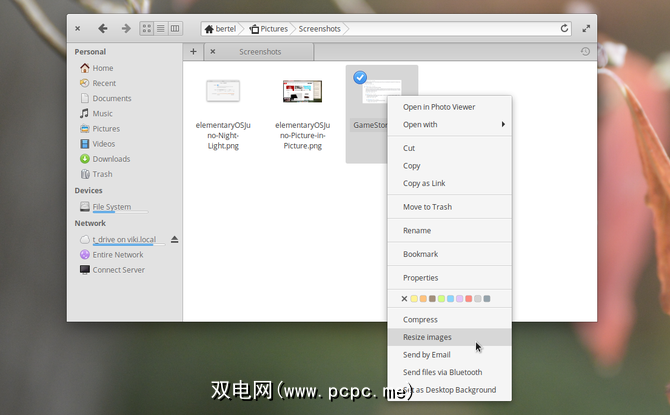Select the Screenshots tab

click(x=260, y=52)
